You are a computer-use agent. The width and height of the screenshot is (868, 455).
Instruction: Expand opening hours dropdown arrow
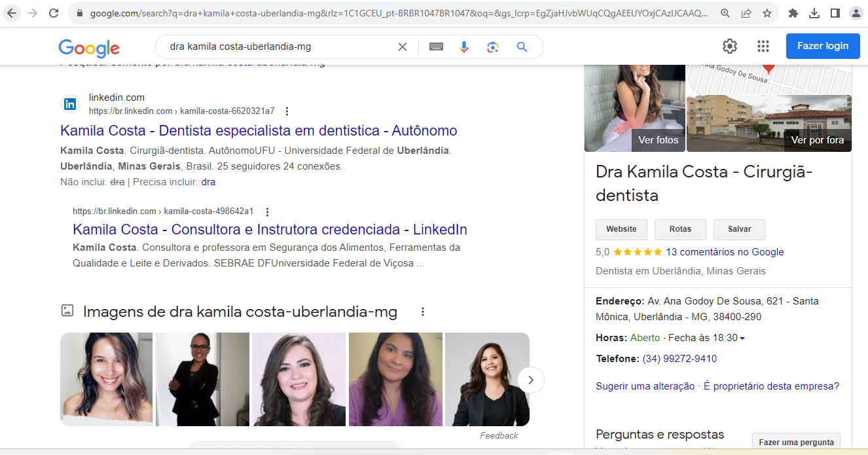[742, 338]
